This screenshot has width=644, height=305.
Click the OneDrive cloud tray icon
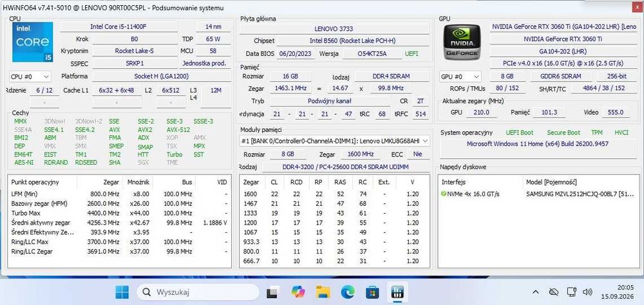(554, 292)
